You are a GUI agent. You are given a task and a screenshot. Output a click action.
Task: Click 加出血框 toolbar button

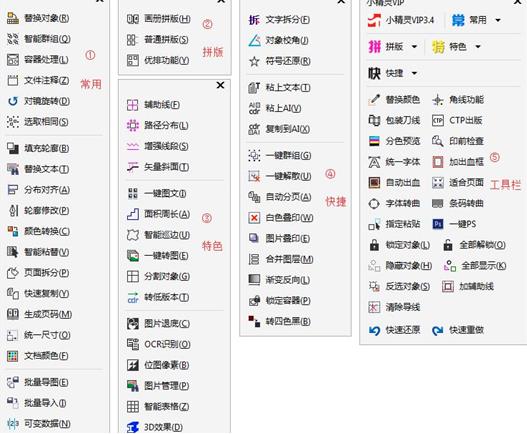[458, 162]
